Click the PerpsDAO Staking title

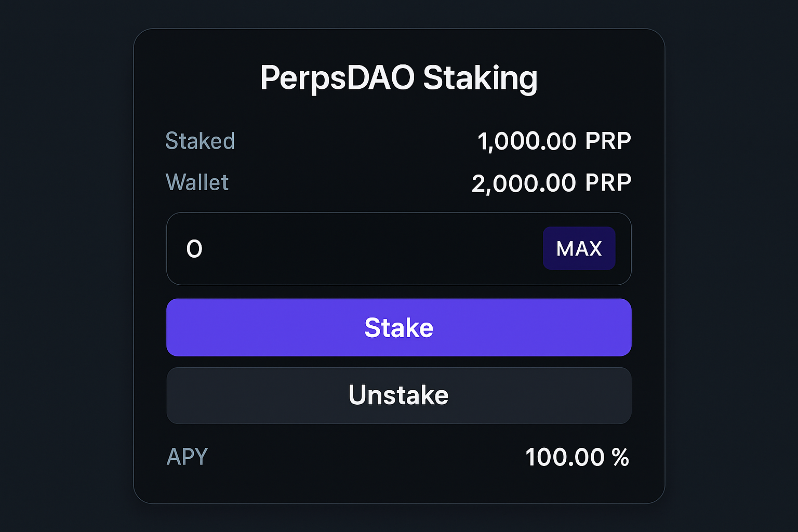[398, 78]
